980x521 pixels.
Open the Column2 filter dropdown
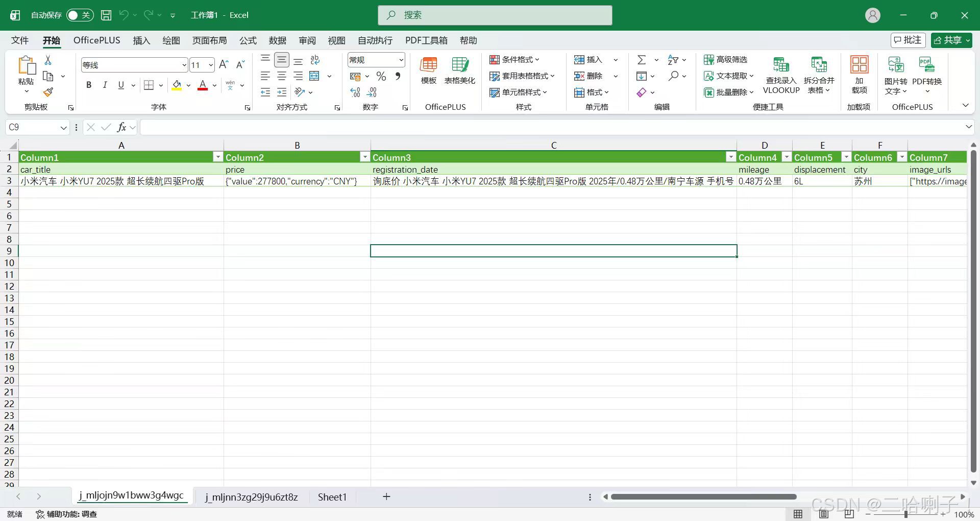[365, 157]
